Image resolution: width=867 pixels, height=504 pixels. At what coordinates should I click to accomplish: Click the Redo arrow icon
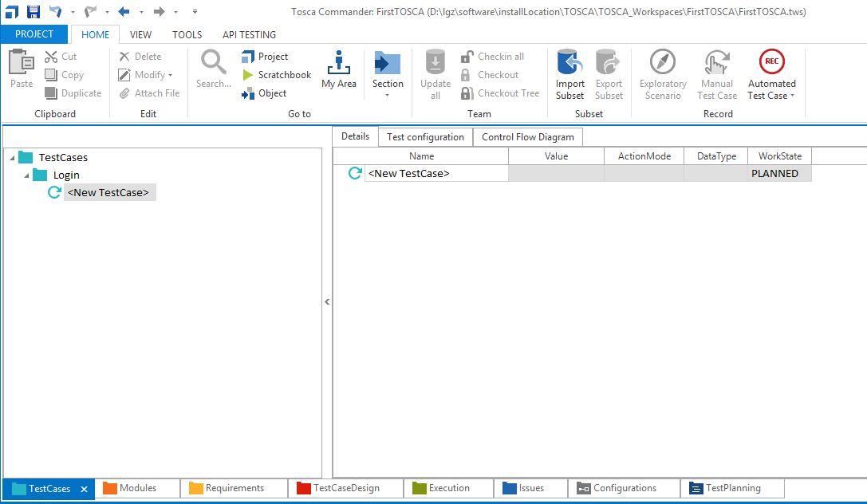91,11
